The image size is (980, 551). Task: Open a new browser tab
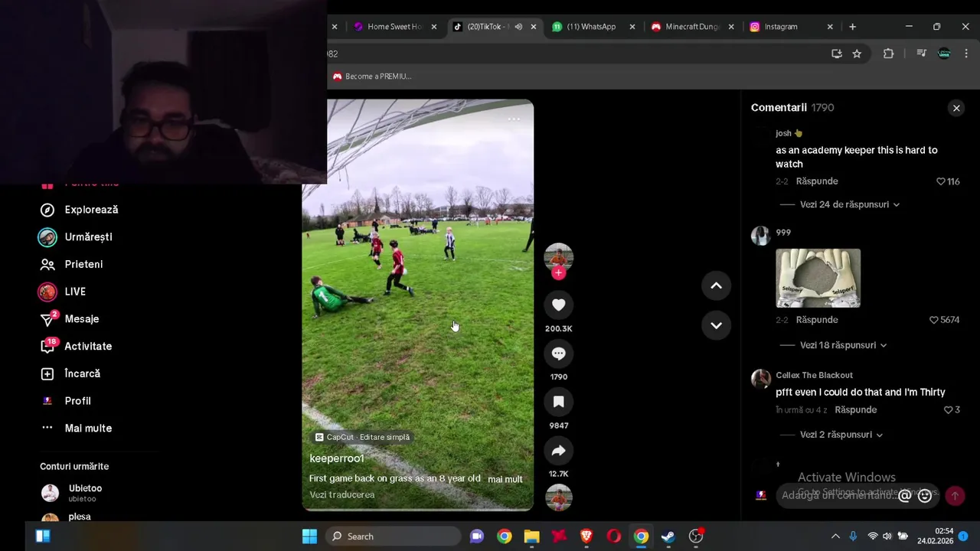tap(853, 27)
